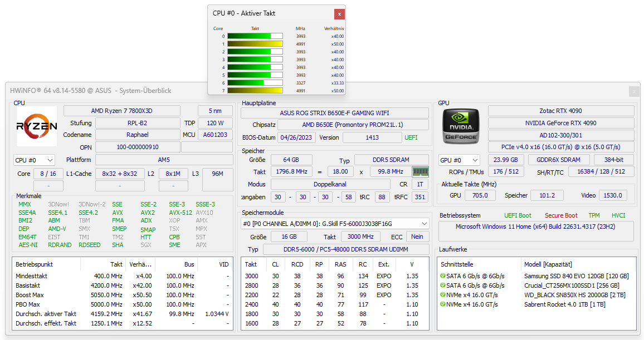Click the green check beside WD_BLACK SN850X
This screenshot has height=340, width=644.
tap(443, 295)
